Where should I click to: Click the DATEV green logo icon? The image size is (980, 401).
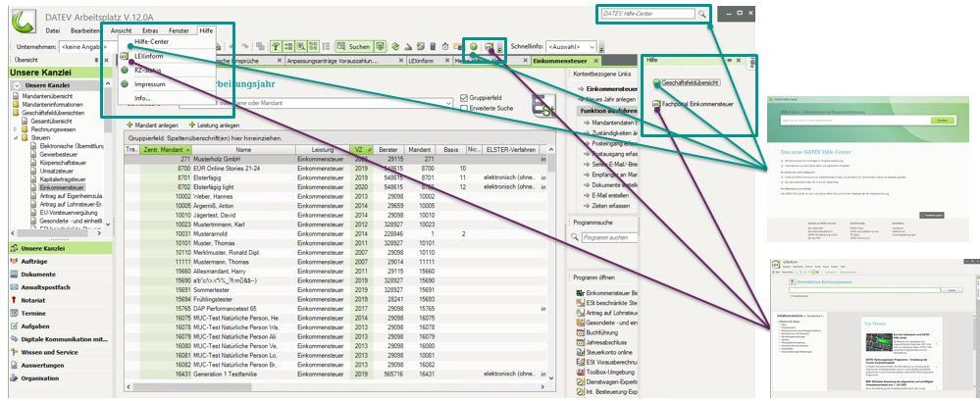click(x=24, y=22)
